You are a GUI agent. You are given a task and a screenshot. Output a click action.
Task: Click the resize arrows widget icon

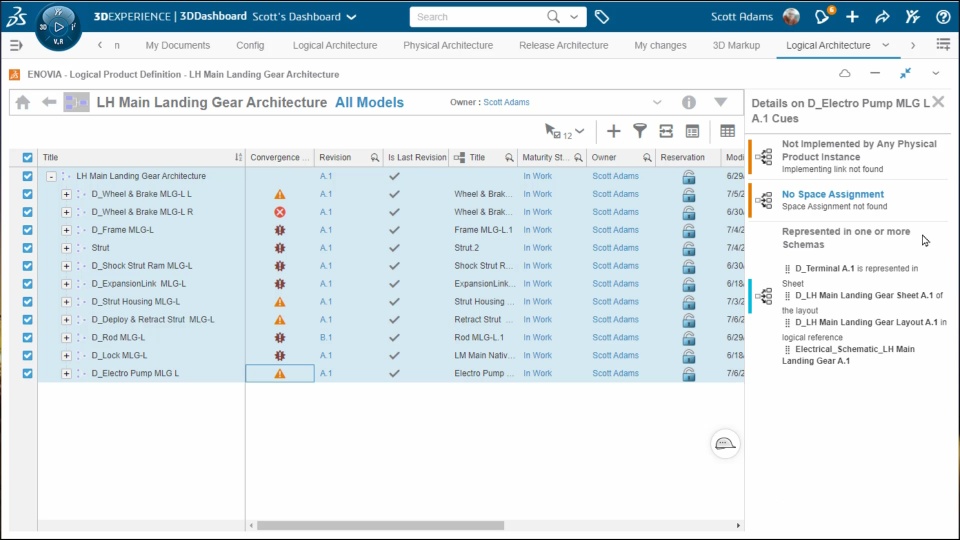pyautogui.click(x=906, y=73)
